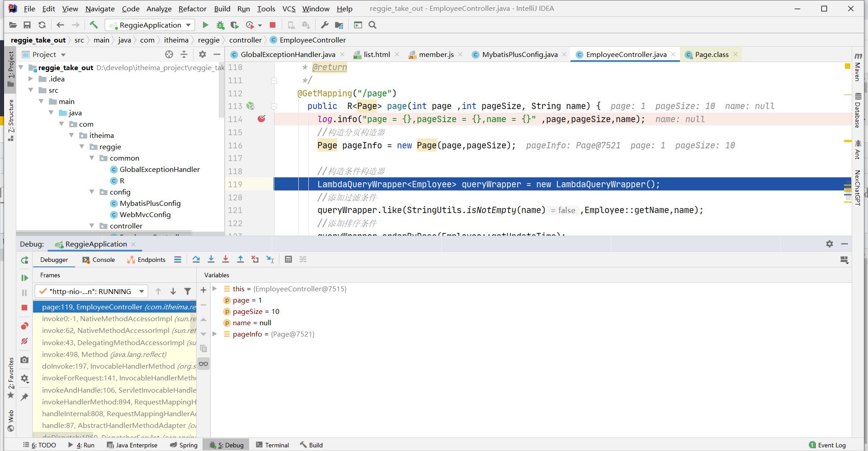Open Search Everywhere magnifier icon
This screenshot has width=868, height=451.
373,25
